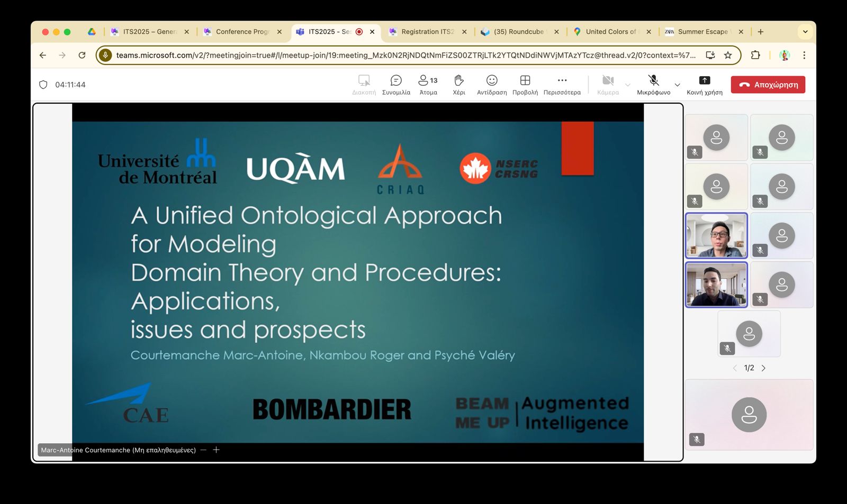Click the 1/2 page indicator

749,368
